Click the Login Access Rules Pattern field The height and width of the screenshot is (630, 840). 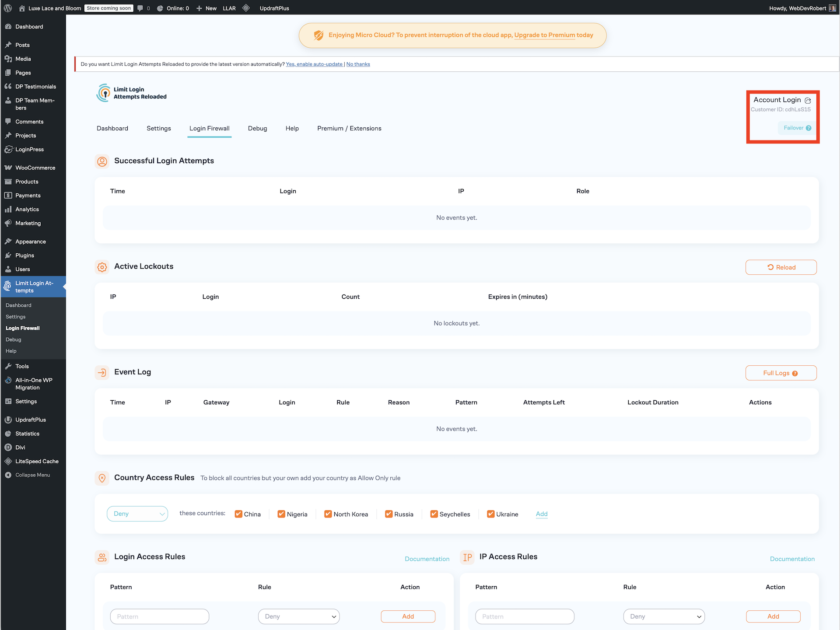click(160, 616)
